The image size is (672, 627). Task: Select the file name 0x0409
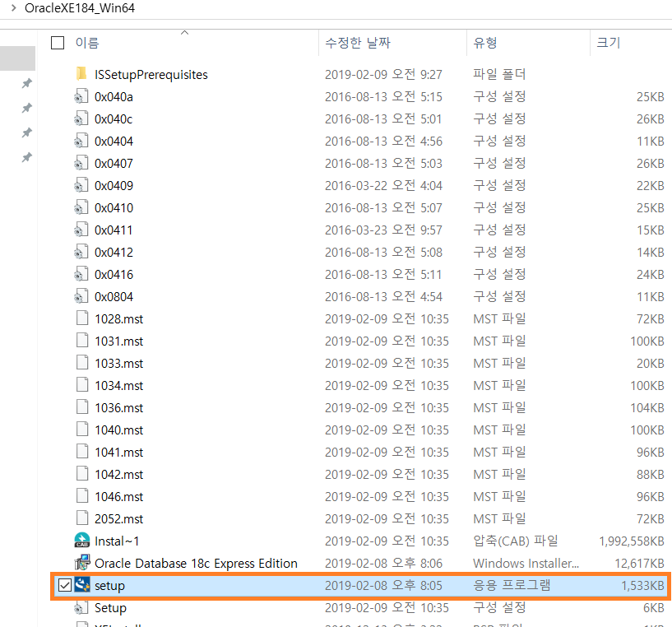(x=114, y=186)
